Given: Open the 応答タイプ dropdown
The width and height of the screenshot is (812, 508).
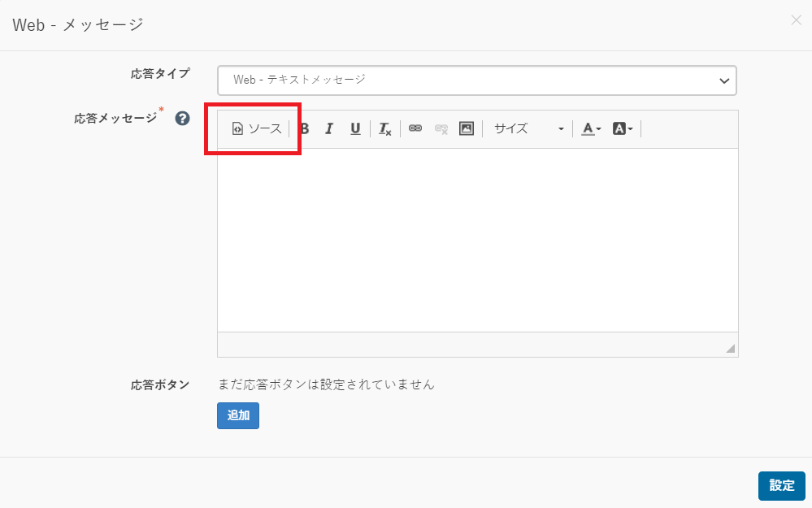Looking at the screenshot, I should [x=477, y=80].
